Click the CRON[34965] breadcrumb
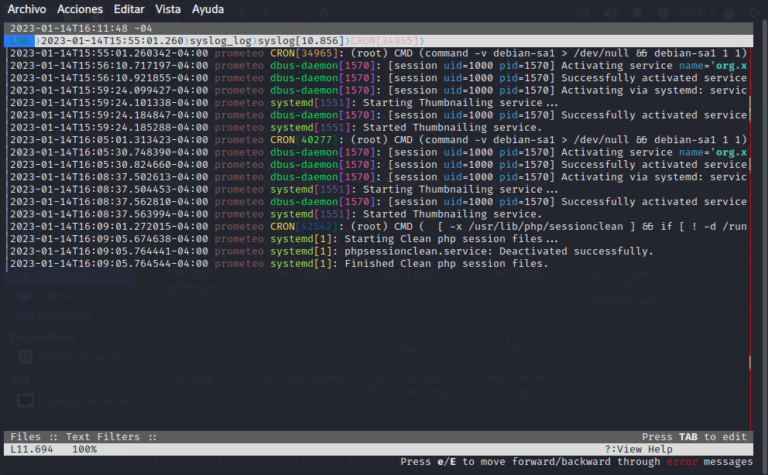768x475 pixels. click(x=387, y=39)
